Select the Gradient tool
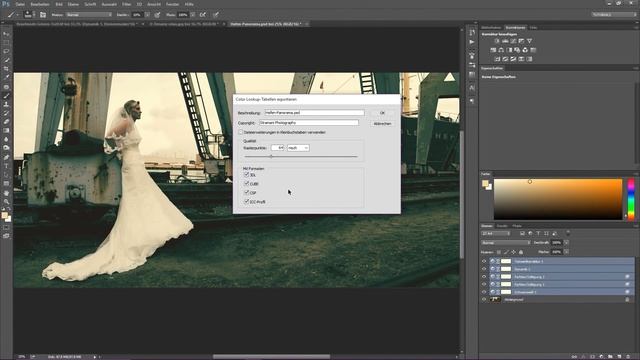The width and height of the screenshot is (640, 360). (6, 131)
